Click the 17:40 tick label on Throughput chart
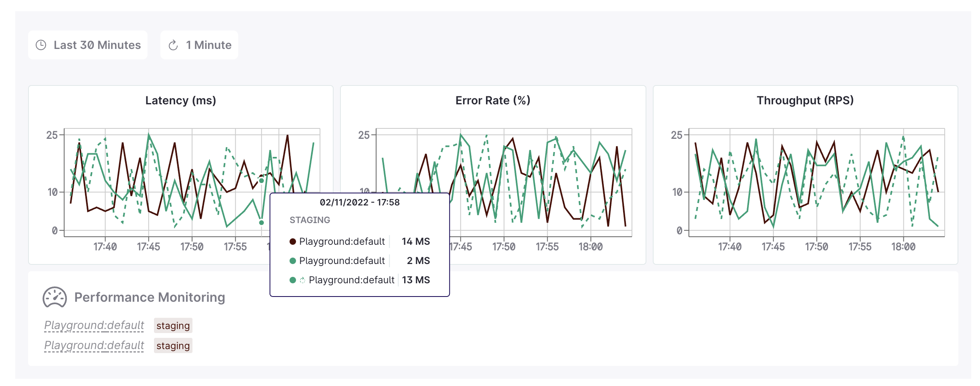980x386 pixels. 730,247
